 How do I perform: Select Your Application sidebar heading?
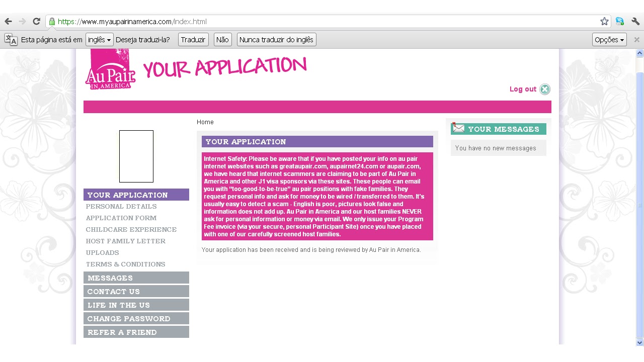click(x=136, y=195)
